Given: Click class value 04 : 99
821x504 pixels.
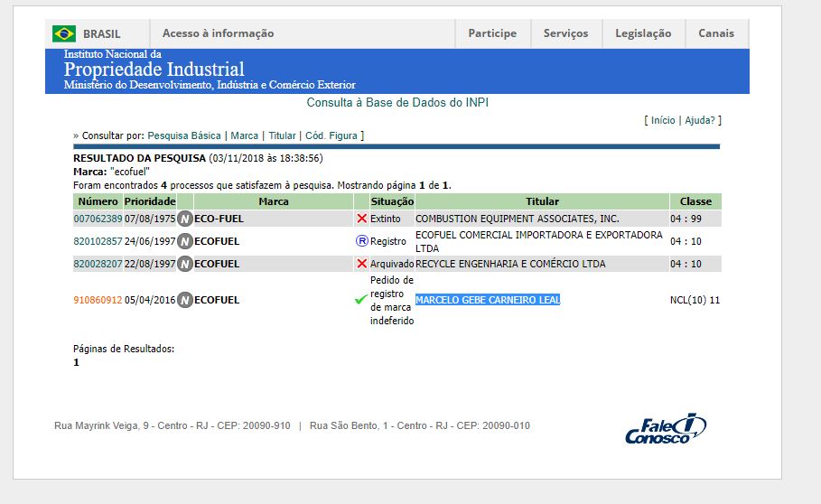Looking at the screenshot, I should point(686,219).
